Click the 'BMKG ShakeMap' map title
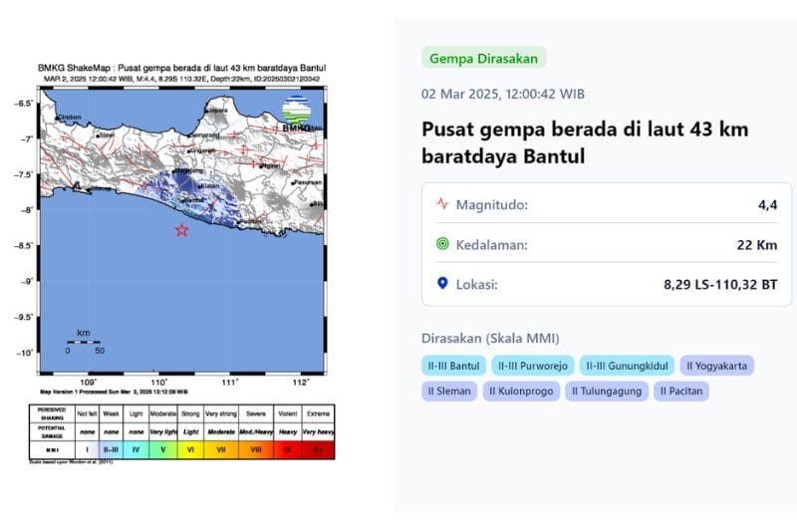Screen dimensions: 797x532 click(182, 68)
